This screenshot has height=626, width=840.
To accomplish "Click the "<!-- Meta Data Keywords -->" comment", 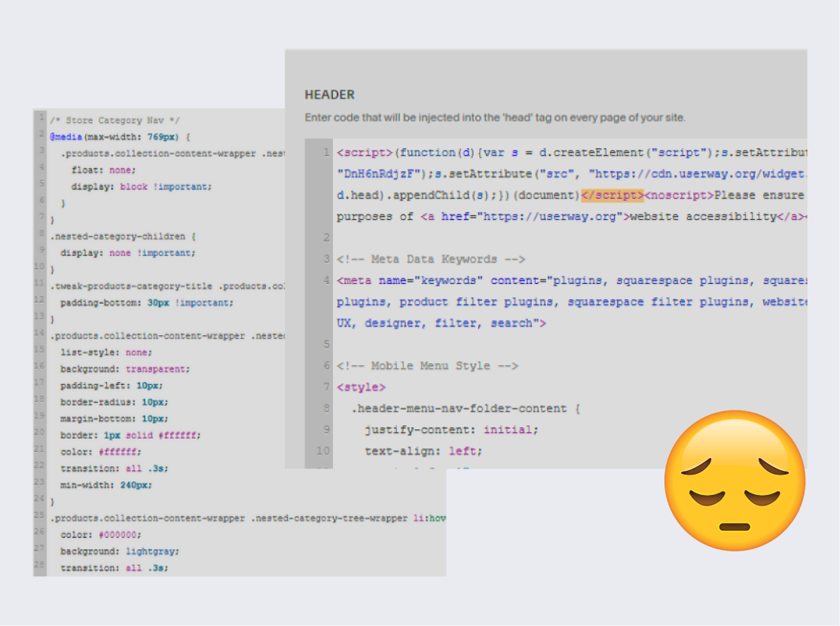I will coord(431,259).
